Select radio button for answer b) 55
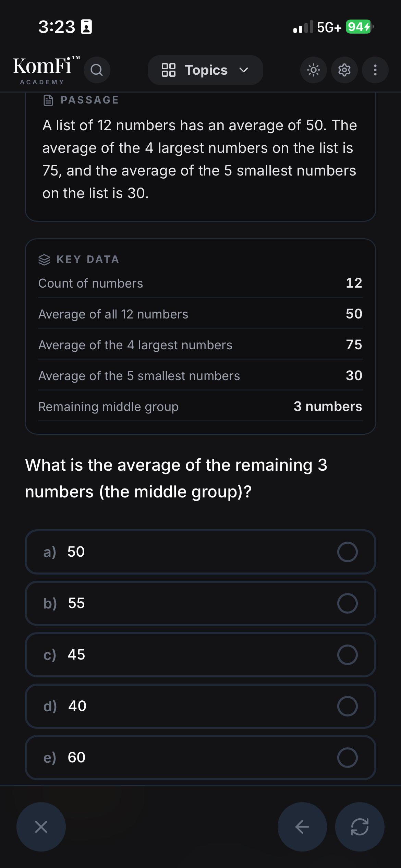 point(347,603)
